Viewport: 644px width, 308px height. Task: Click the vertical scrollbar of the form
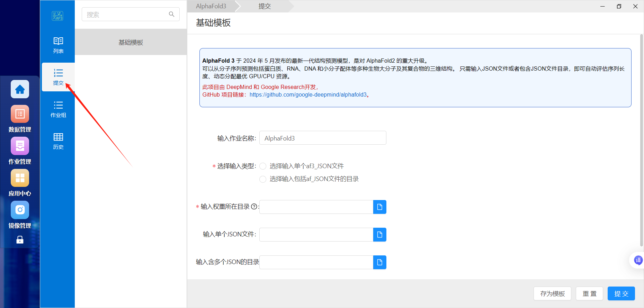click(642, 140)
